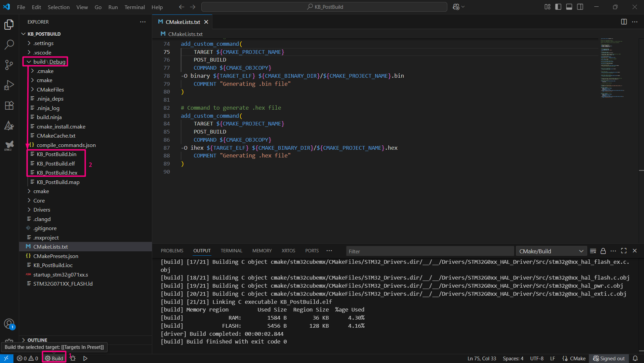Open the Search view in the activity bar
The height and width of the screenshot is (363, 644).
[9, 44]
